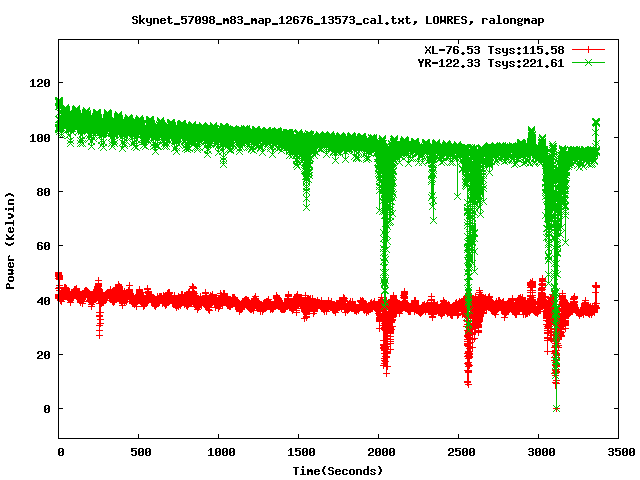
Task: Click the y-axis tick label 20
Action: (44, 355)
